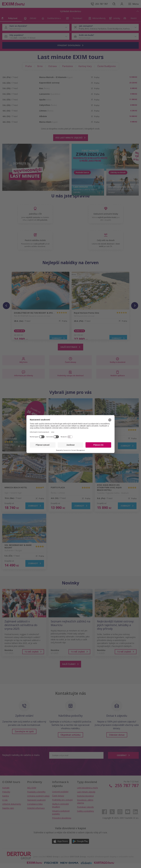
Task: Toggle the Nezbytné cookies switch
Action: click(70, 437)
